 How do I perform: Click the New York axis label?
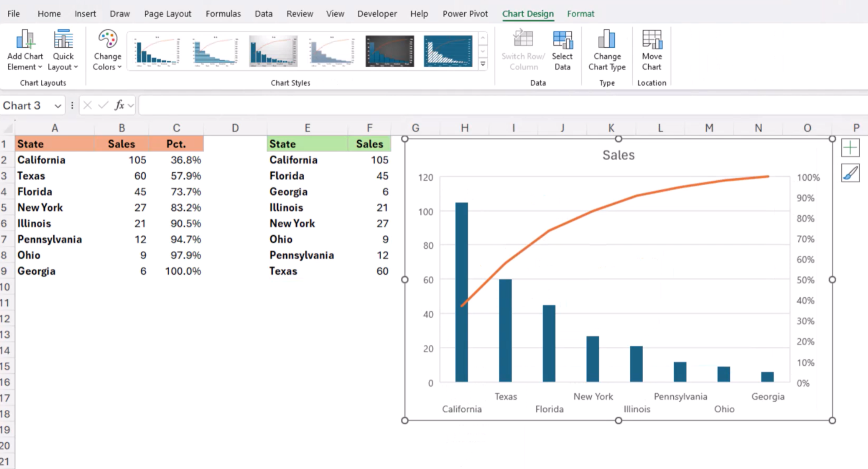click(x=593, y=396)
